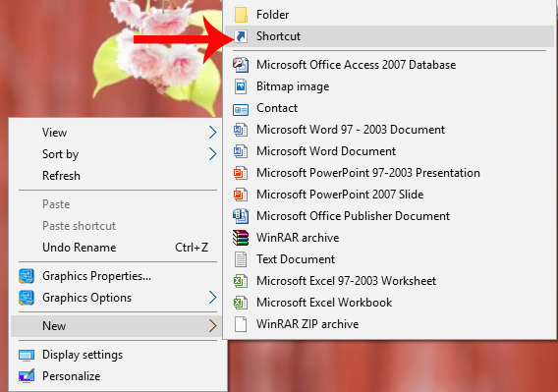Expand the Graphics Options submenu arrow
Viewport: 558px width, 392px height.
pos(212,298)
